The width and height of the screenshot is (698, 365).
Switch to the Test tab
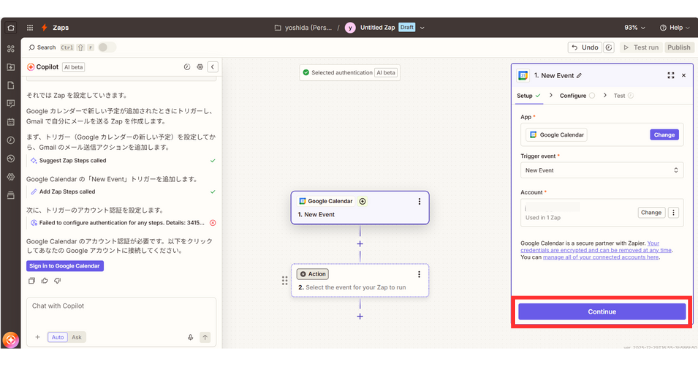coord(623,96)
